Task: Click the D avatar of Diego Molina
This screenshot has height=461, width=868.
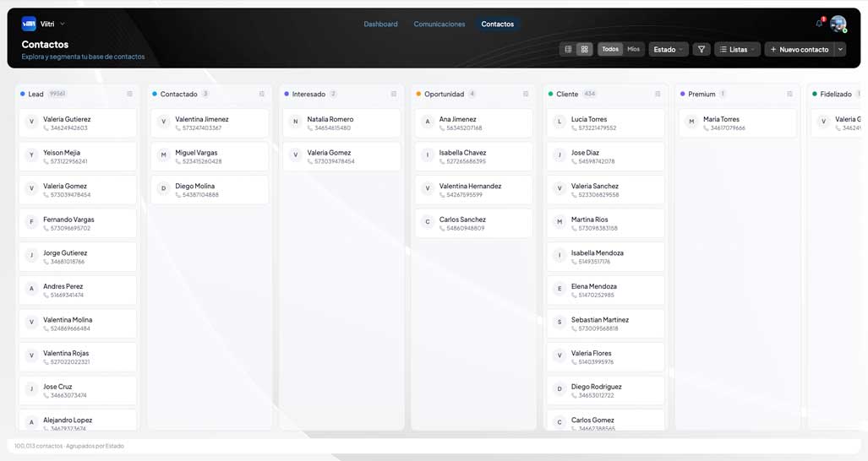Action: [163, 188]
